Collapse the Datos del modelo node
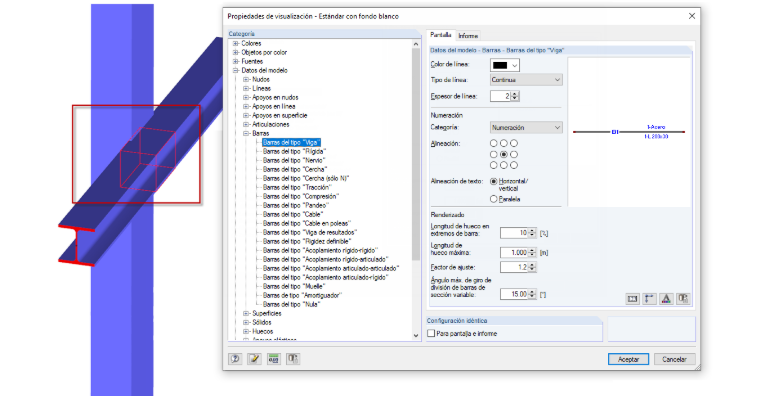Image resolution: width=760 pixels, height=396 pixels. [236, 70]
